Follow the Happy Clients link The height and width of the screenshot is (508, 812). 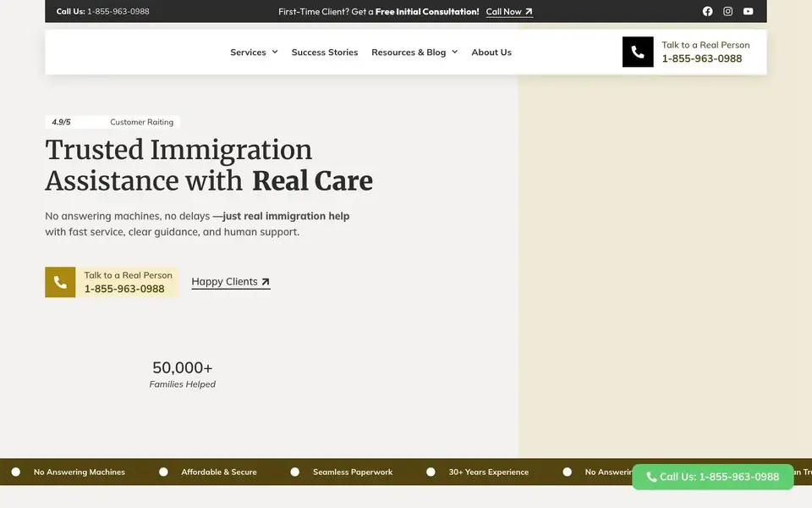coord(231,281)
